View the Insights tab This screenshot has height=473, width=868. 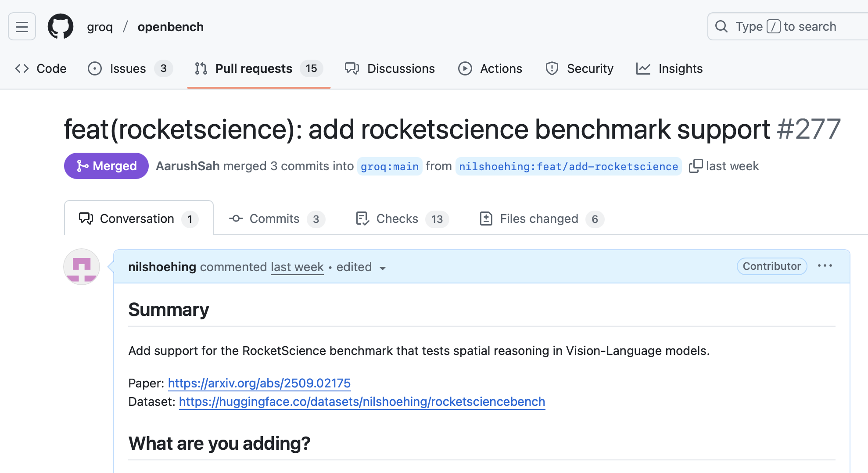[669, 68]
